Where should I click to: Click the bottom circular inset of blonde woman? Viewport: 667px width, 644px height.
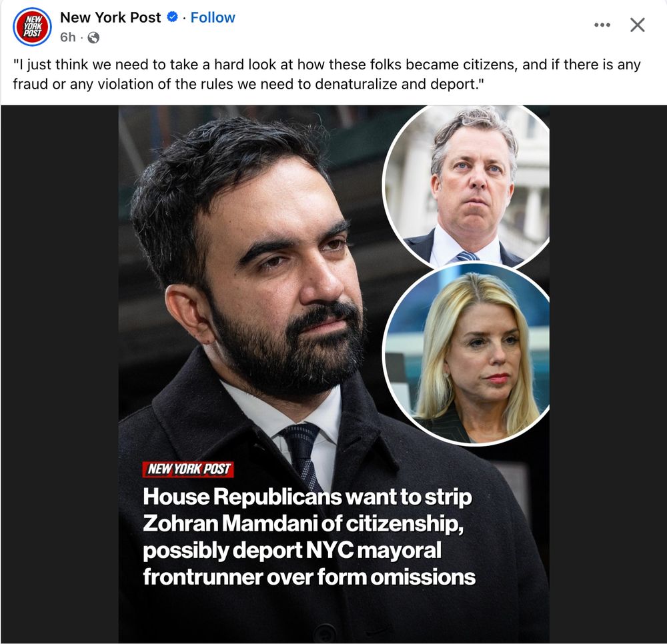[x=466, y=355]
